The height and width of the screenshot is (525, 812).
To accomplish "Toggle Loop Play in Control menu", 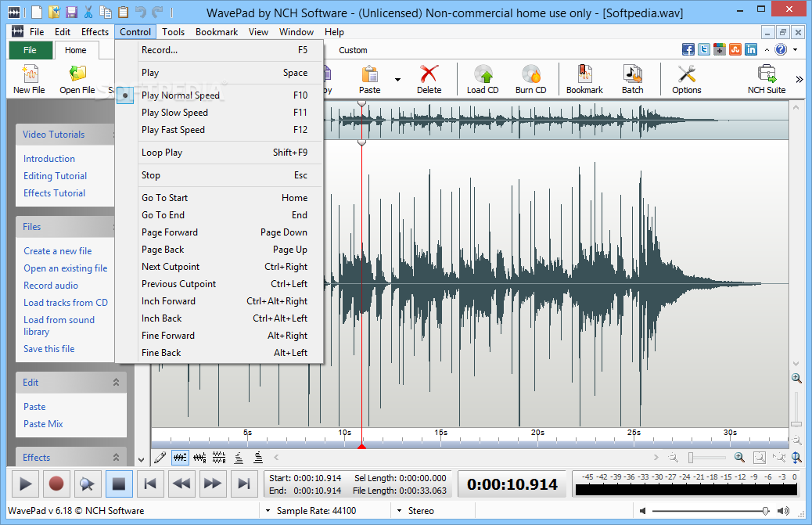I will (x=220, y=153).
